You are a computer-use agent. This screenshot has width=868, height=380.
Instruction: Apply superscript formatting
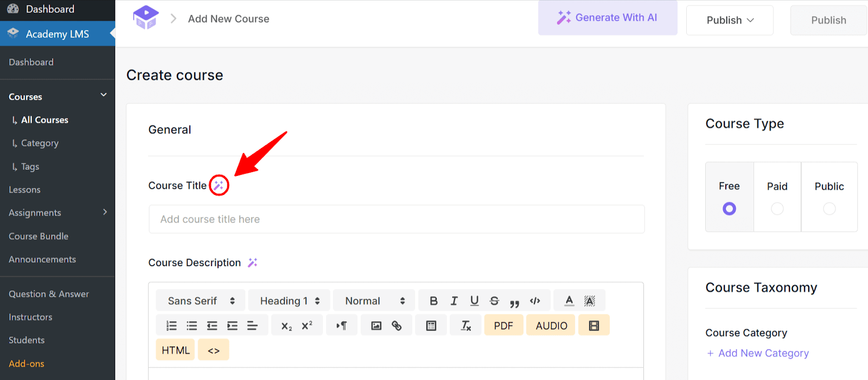pos(307,326)
